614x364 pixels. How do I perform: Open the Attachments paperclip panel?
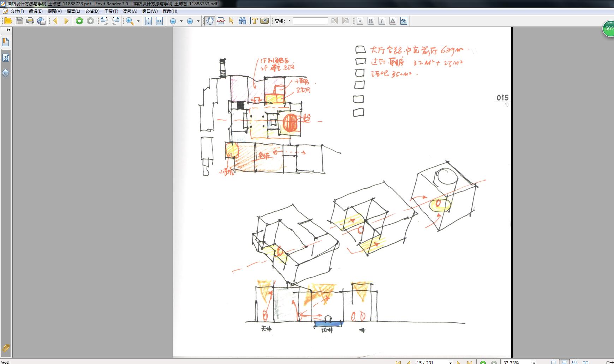click(x=6, y=349)
